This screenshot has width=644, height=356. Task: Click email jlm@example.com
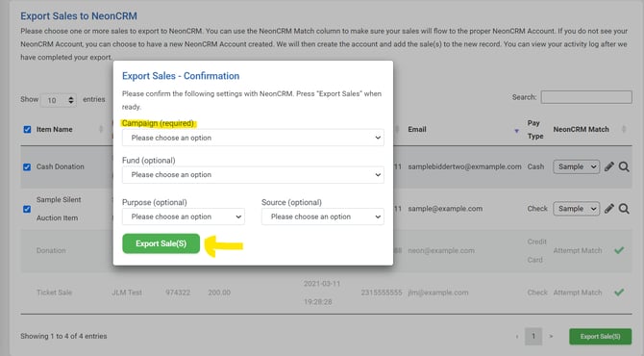437,292
